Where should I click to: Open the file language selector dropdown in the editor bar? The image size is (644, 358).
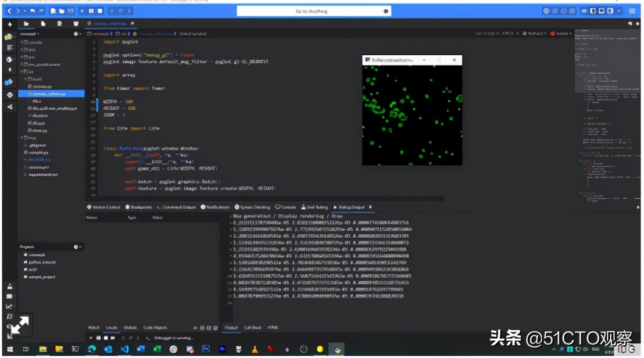[x=534, y=33]
